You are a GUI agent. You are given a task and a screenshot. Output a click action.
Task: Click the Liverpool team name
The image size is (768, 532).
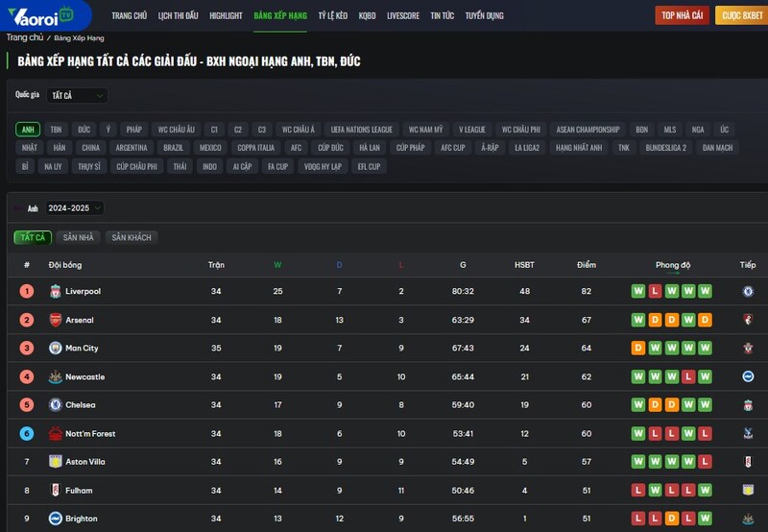click(x=84, y=291)
